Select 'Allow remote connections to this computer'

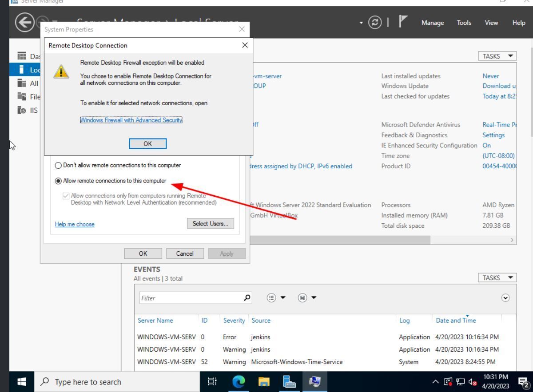click(58, 181)
